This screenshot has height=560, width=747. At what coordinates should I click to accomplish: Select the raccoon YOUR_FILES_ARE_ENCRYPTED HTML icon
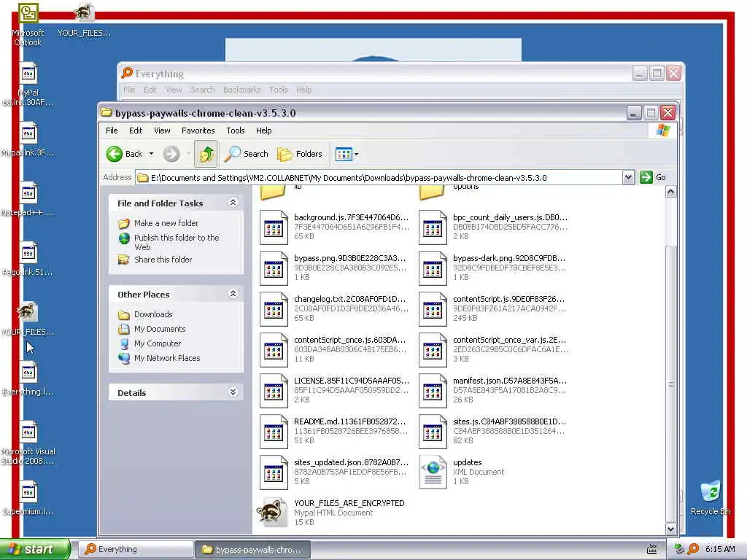(272, 512)
